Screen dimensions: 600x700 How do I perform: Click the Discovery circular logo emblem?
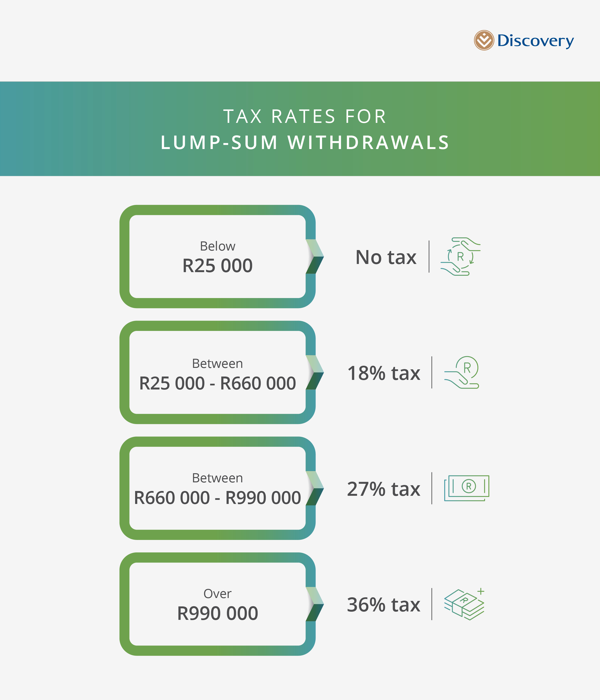click(484, 41)
